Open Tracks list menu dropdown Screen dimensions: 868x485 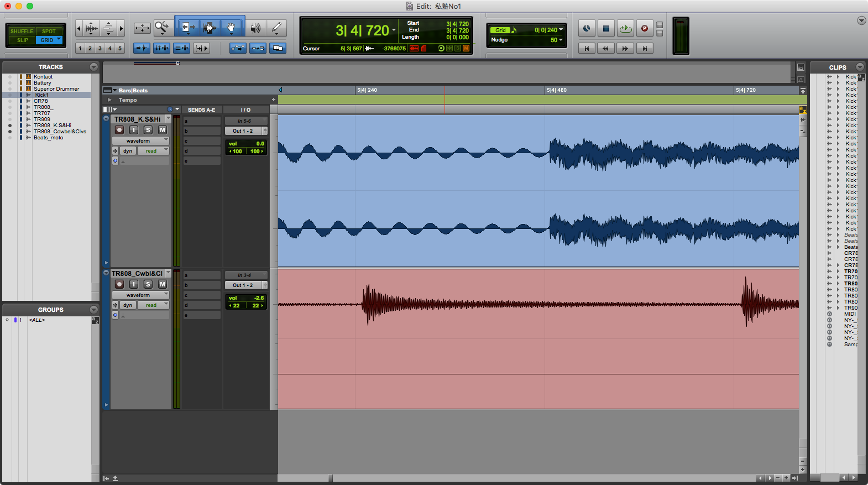pyautogui.click(x=93, y=67)
